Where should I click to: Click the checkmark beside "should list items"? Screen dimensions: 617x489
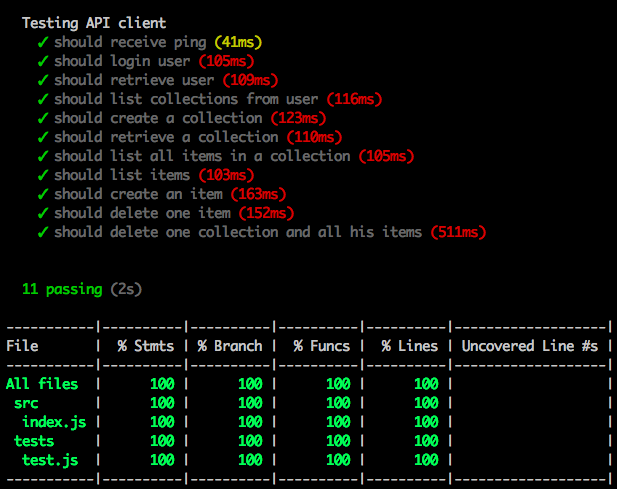(x=43, y=175)
